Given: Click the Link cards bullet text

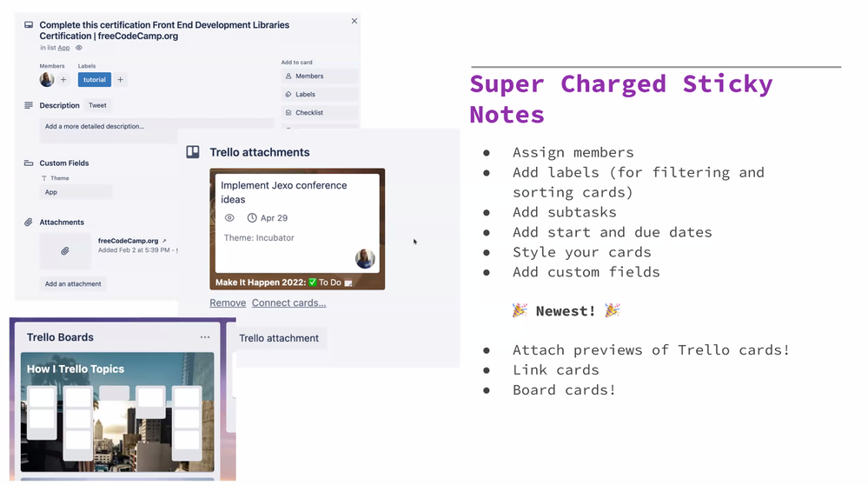Looking at the screenshot, I should point(556,370).
